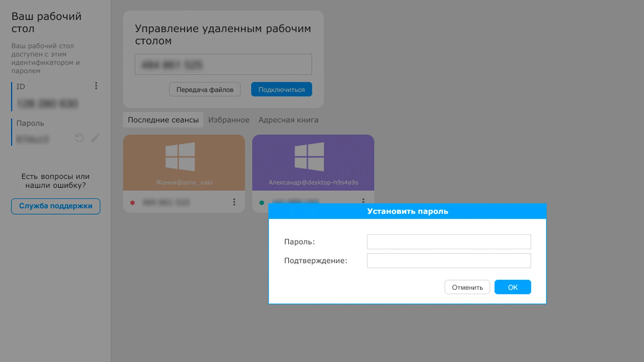
Task: Click Windows logo on the orange session card
Action: point(180,157)
